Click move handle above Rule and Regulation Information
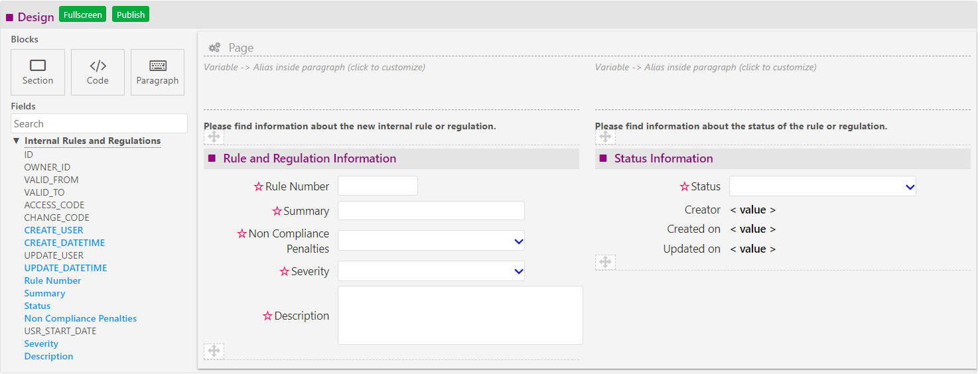This screenshot has width=980, height=374. point(214,137)
